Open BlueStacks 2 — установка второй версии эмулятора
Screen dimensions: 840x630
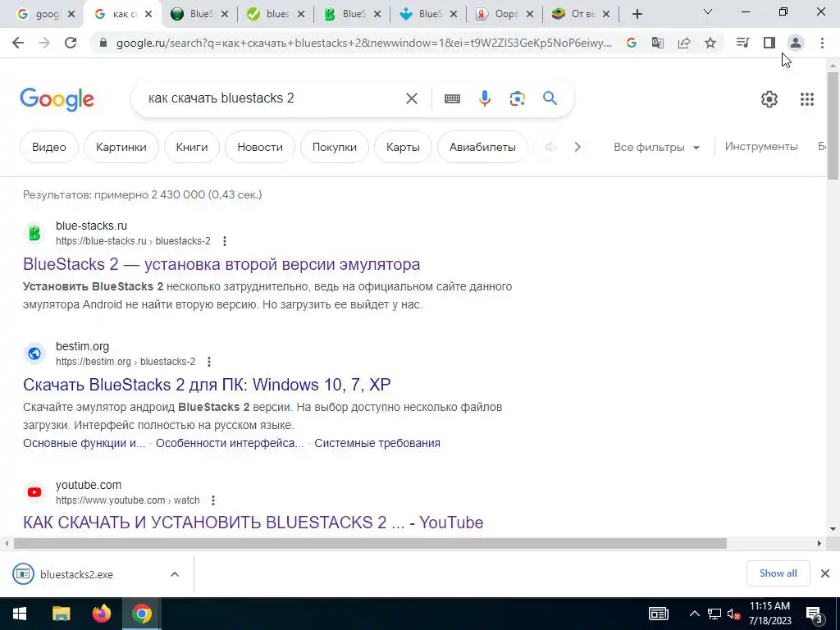pyautogui.click(x=221, y=264)
